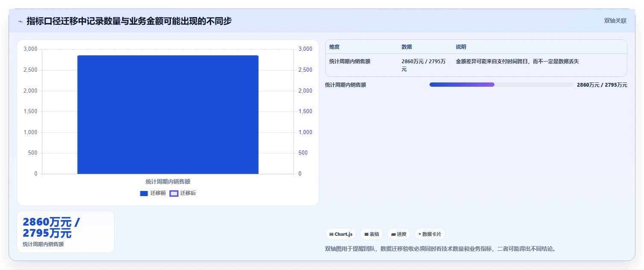Viewport: 644px width, 270px height.
Task: Select the Chart.js chip
Action: coord(341,234)
